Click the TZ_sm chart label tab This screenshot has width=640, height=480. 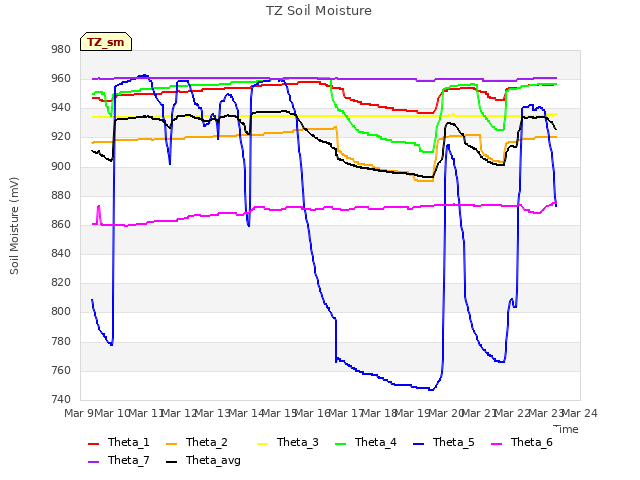[x=106, y=42]
